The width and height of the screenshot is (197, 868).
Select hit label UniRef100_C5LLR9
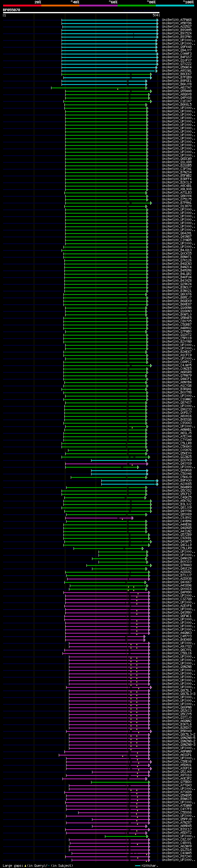(177, 548)
